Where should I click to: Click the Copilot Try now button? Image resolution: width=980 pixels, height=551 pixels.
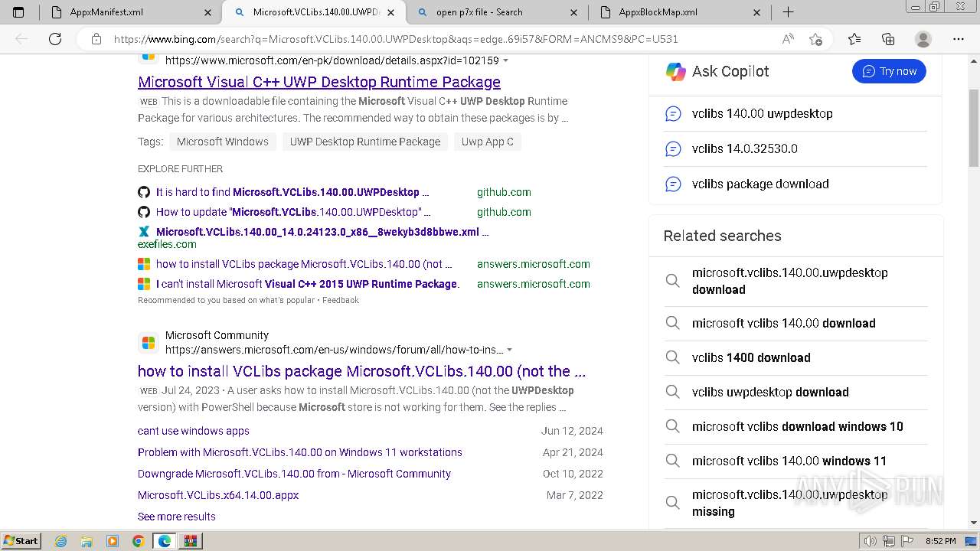tap(889, 71)
